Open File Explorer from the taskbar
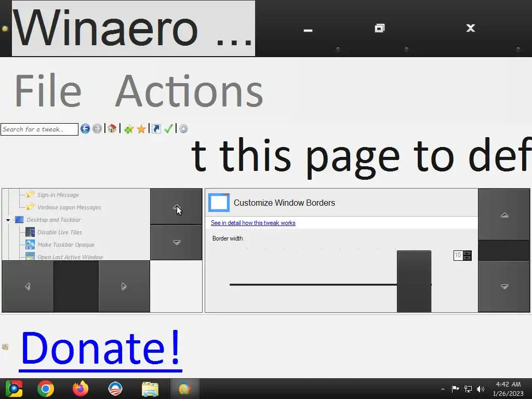The width and height of the screenshot is (532, 399). click(x=150, y=389)
